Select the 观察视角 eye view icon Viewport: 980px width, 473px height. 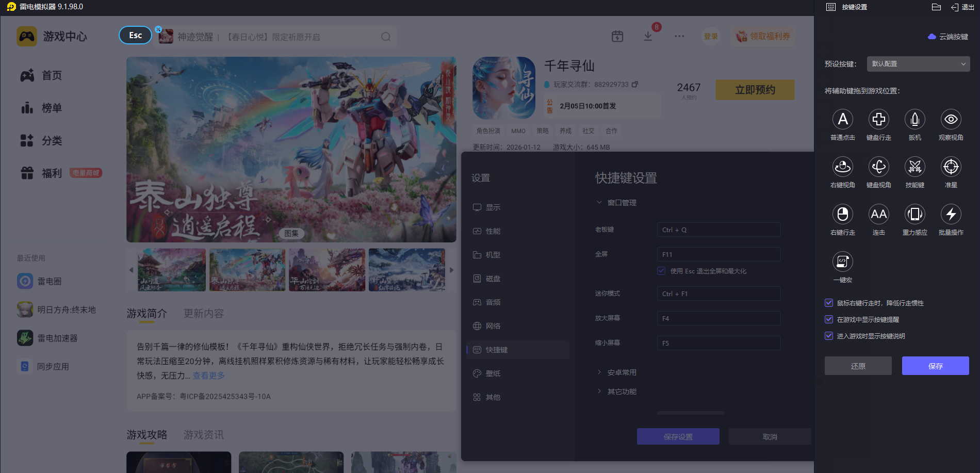click(x=951, y=119)
